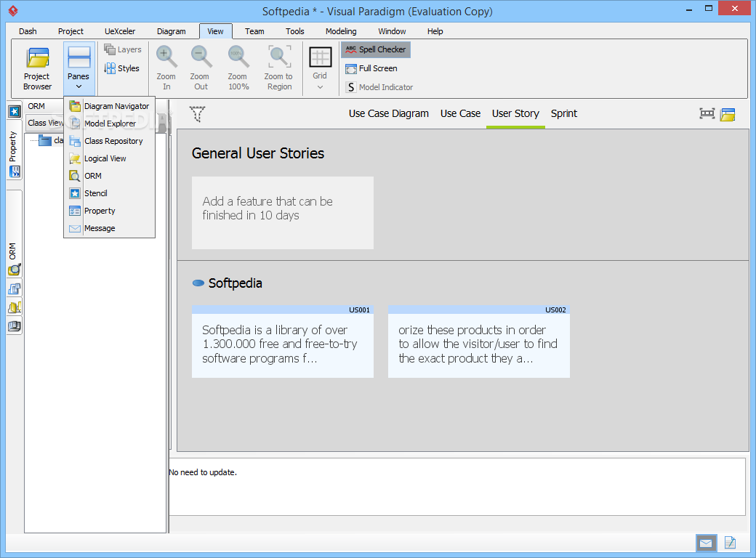This screenshot has width=756, height=558.
Task: Switch to Use Case tab
Action: 460,114
